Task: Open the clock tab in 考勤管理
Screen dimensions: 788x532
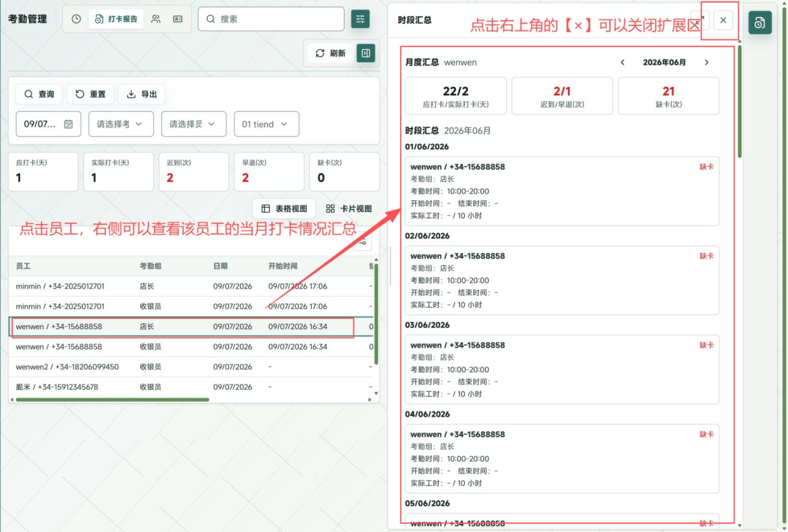Action: coord(76,19)
